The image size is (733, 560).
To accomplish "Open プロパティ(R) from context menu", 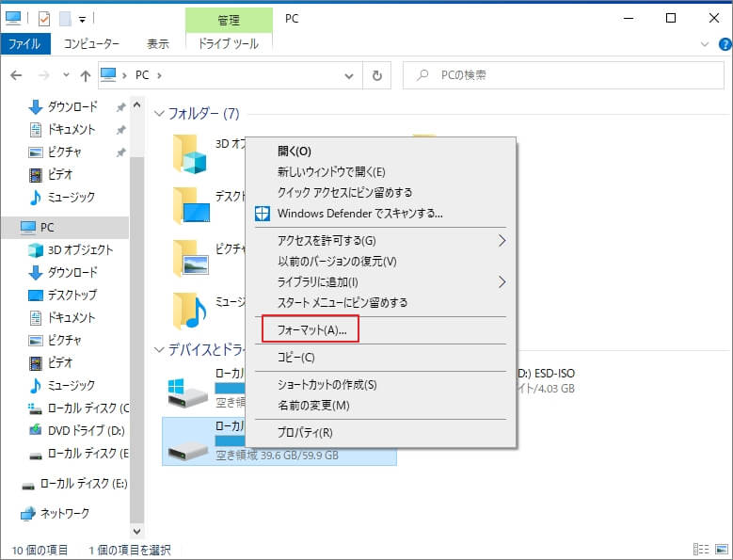I will point(305,433).
